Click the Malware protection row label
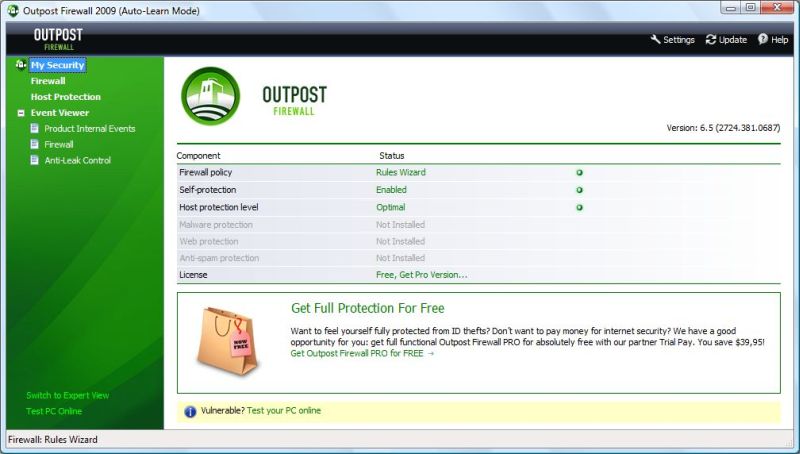 click(x=216, y=224)
